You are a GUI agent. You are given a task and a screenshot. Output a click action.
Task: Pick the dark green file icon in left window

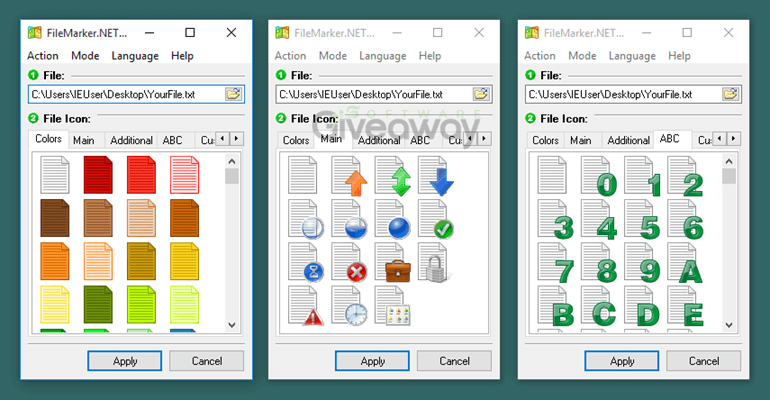click(98, 304)
